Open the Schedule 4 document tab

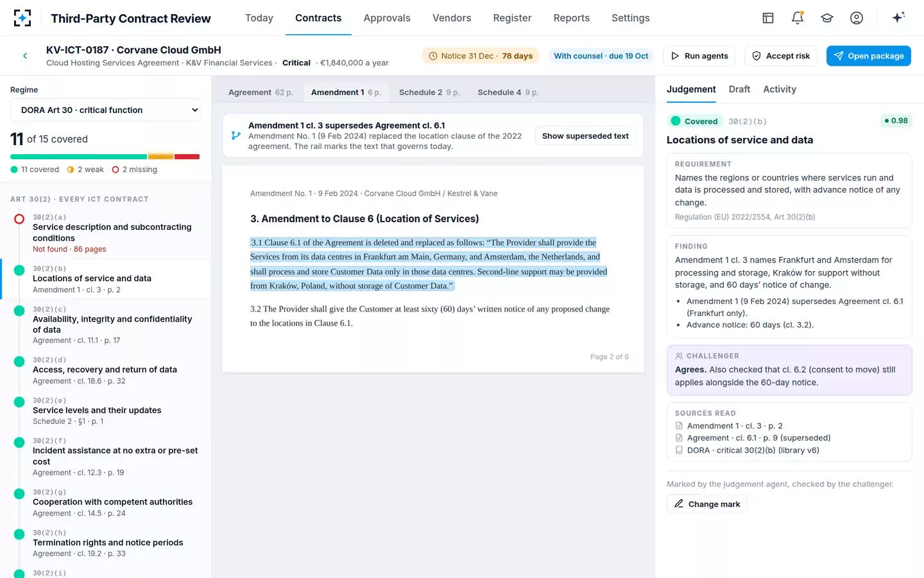508,92
